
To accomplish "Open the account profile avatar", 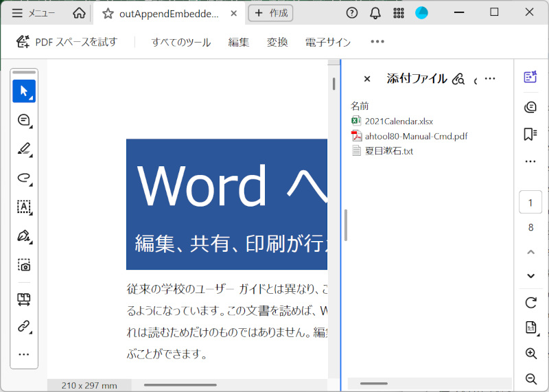I will click(421, 13).
